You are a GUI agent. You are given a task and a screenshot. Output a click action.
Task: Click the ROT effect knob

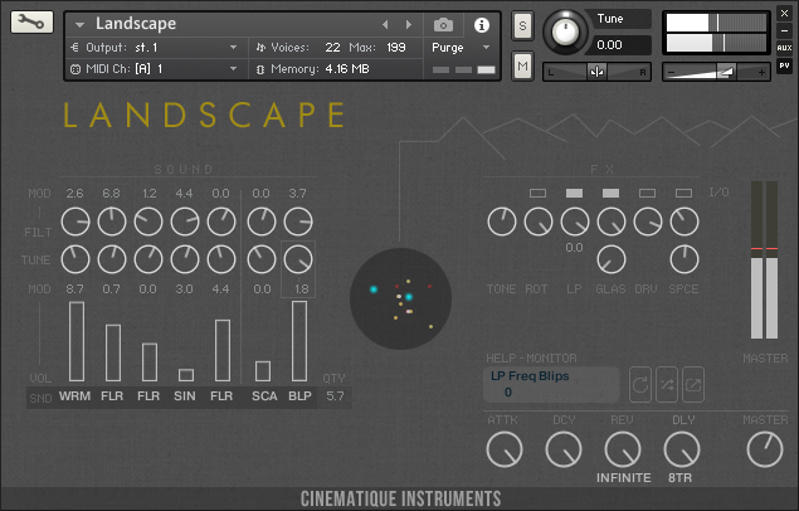[x=538, y=222]
